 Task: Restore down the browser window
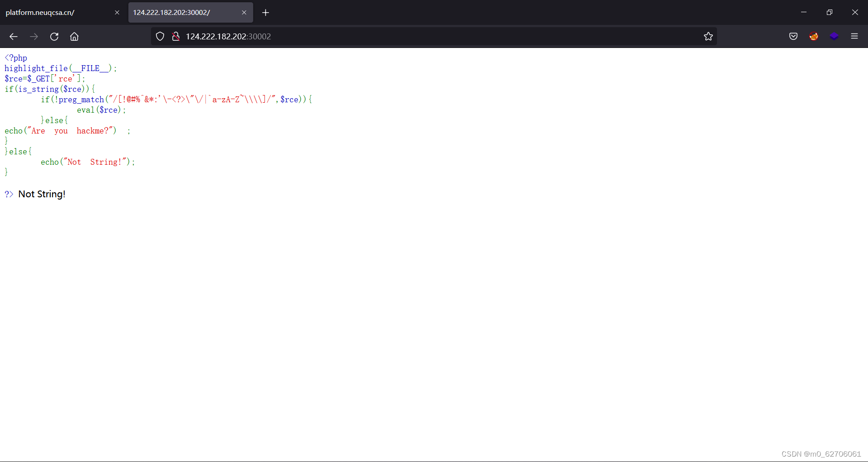[x=829, y=12]
